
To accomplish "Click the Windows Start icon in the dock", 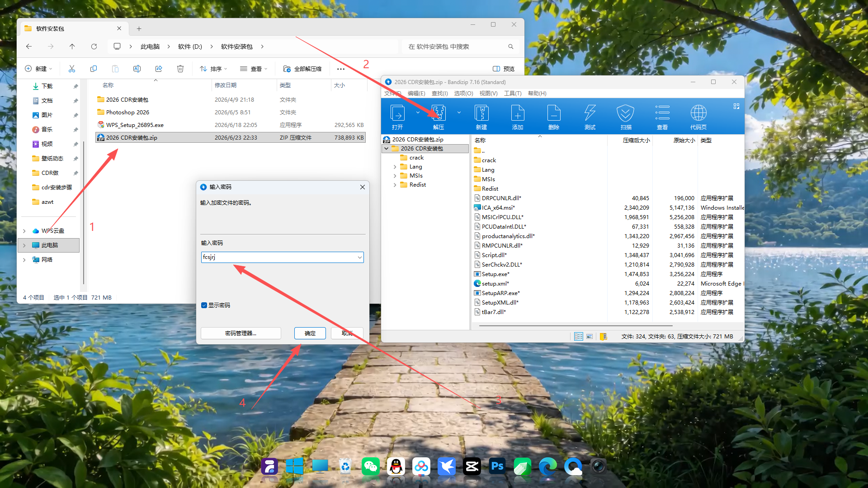I will click(295, 466).
